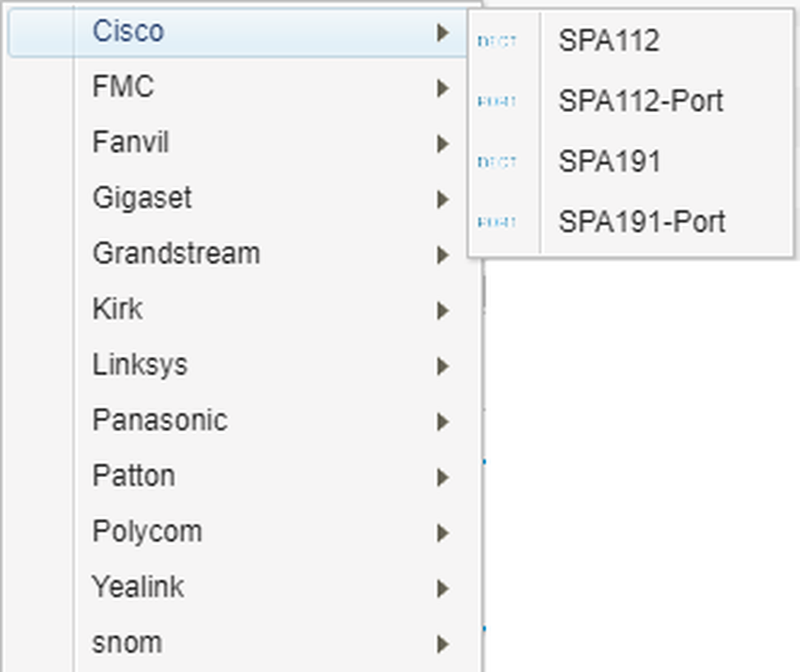Viewport: 800px width, 672px height.
Task: Expand the Polycom submenu arrow
Action: (443, 533)
